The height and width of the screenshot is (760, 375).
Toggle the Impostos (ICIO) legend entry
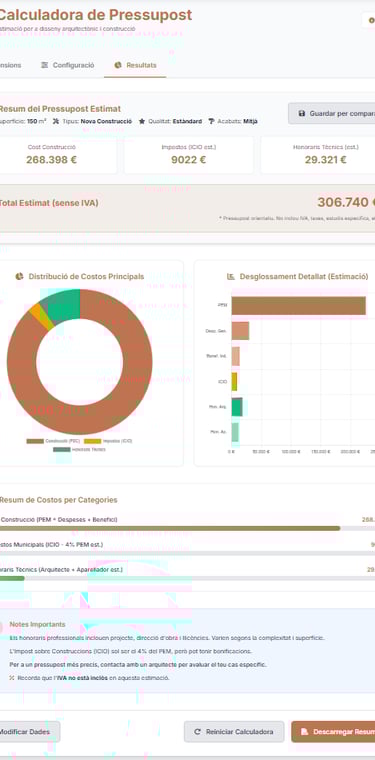(108, 441)
